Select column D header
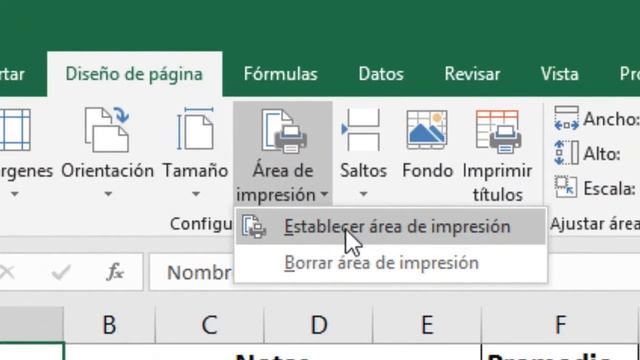This screenshot has height=360, width=640. point(319,325)
